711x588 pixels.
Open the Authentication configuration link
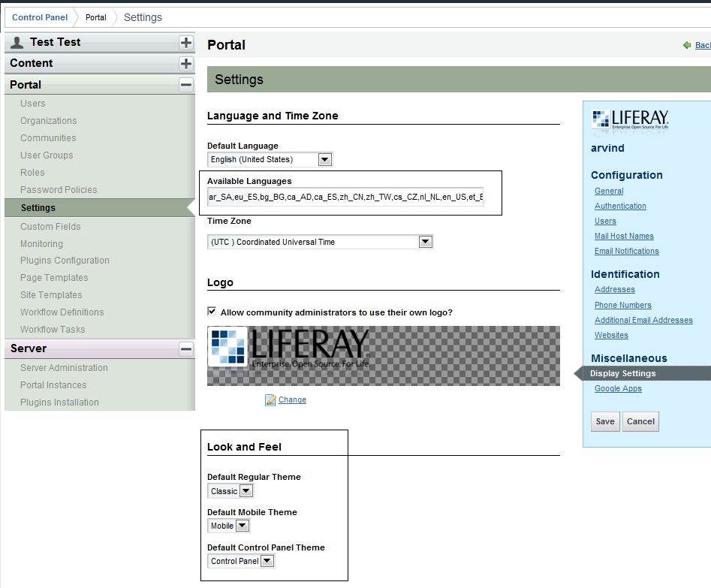(620, 206)
